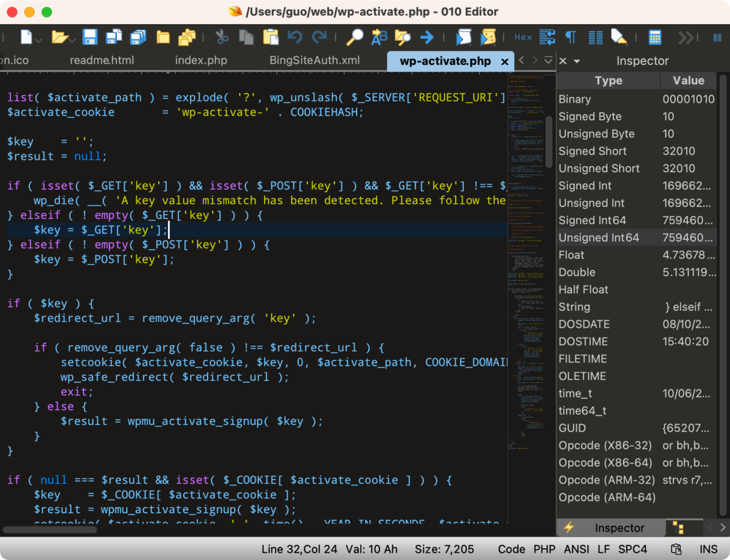Select the Unsigned Int64 row in Inspector
The width and height of the screenshot is (730, 560).
(x=637, y=238)
